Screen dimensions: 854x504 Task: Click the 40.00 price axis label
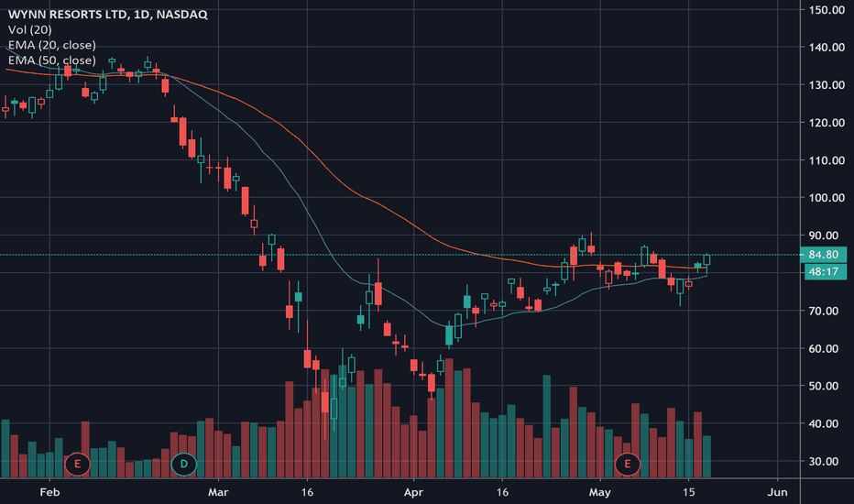[x=824, y=423]
